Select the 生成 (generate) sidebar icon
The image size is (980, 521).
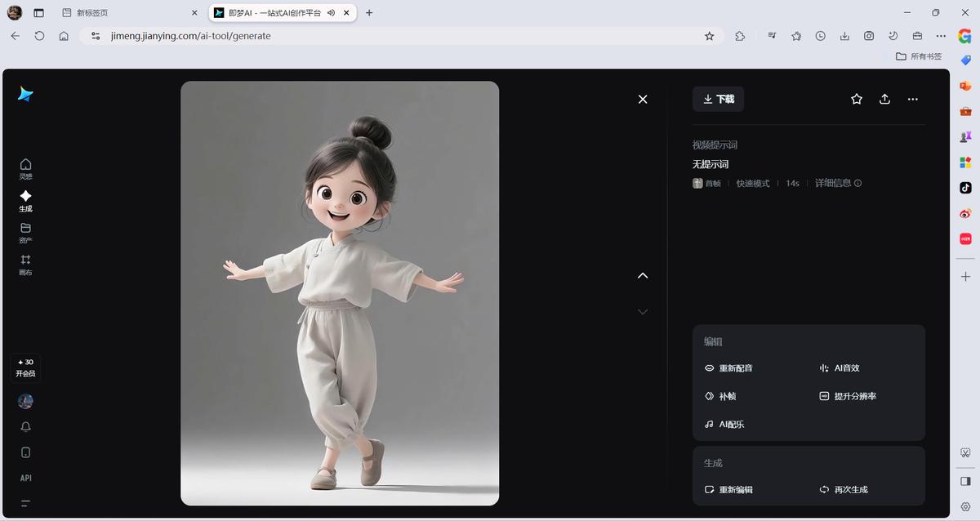point(25,201)
